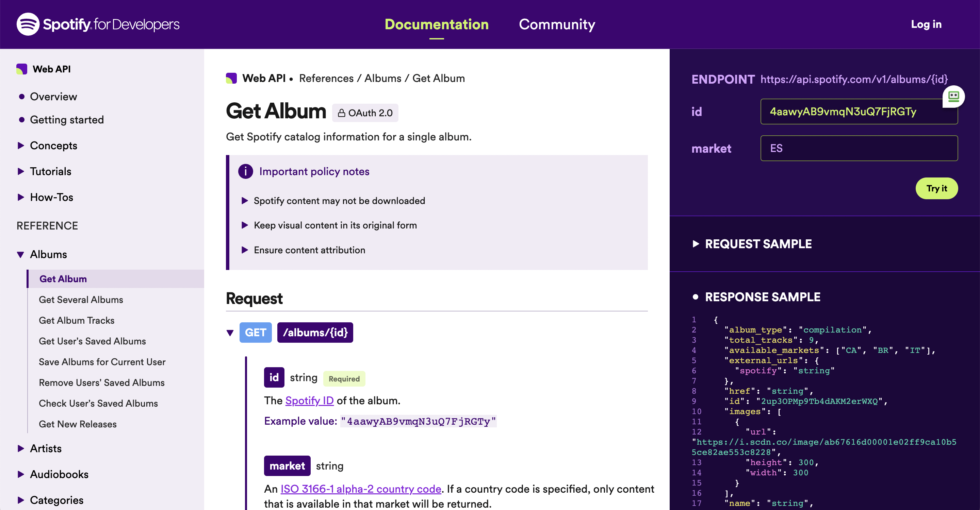Click the "available_markets" response line
Viewport: 980px width, 510px height.
[x=830, y=351]
